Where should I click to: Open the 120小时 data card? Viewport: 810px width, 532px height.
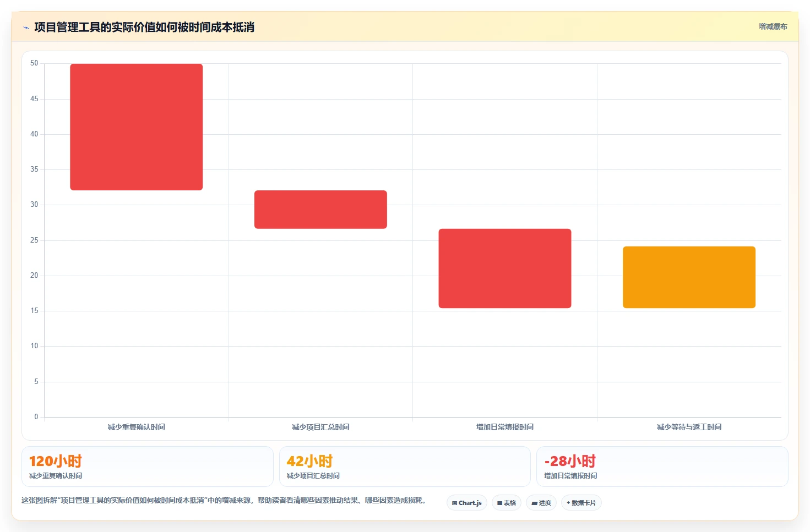point(148,467)
